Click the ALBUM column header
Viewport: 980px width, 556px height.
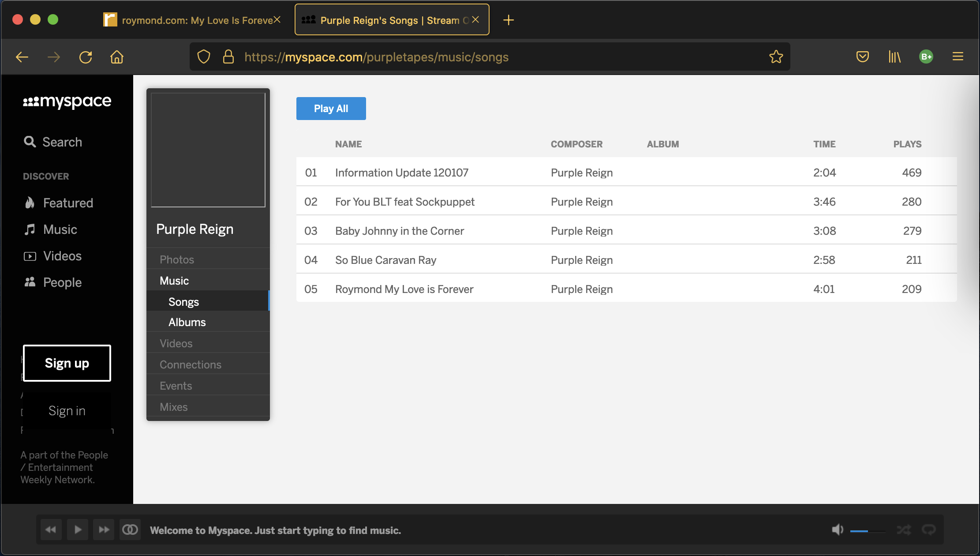point(663,144)
